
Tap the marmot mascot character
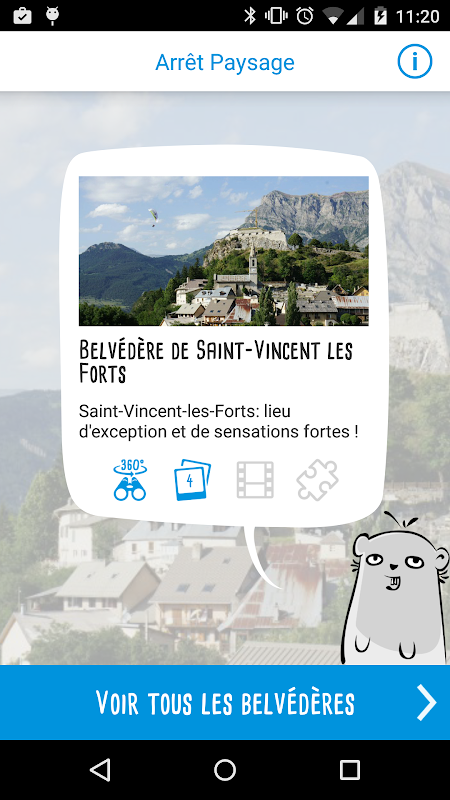pyautogui.click(x=395, y=589)
